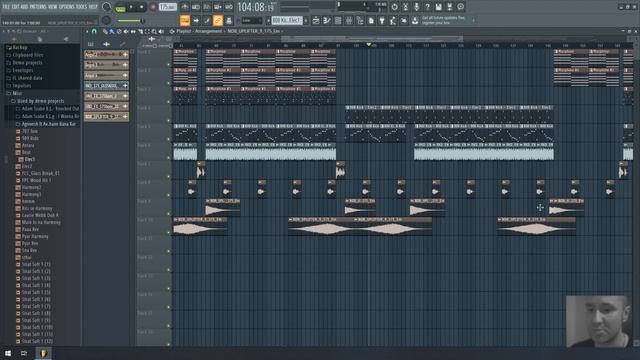Click the Save project icon

pos(438,7)
